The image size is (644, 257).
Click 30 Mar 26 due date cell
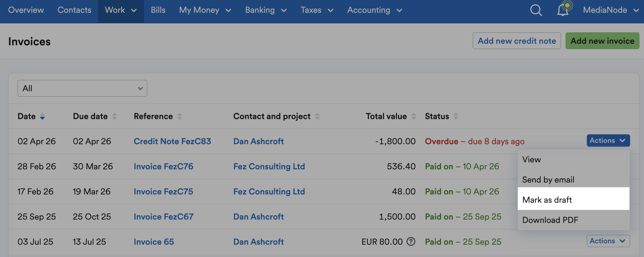[93, 166]
